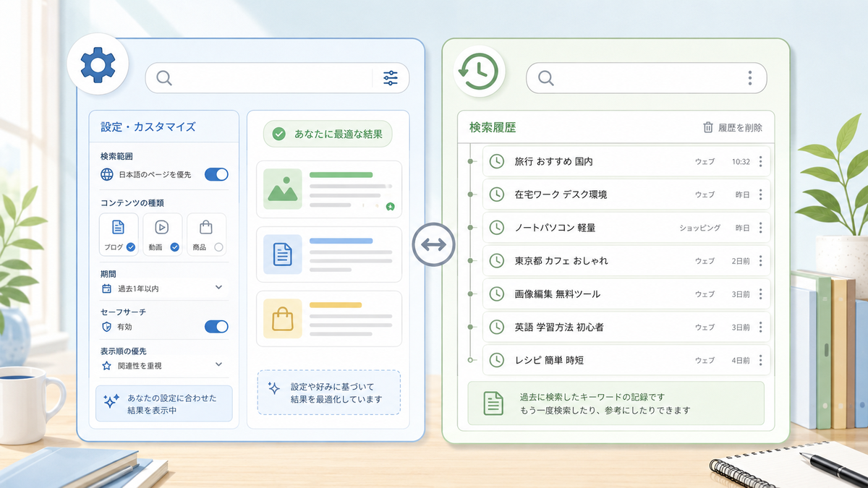The height and width of the screenshot is (488, 868).
Task: Click clock icon of 旅行 おすすめ 国内
Action: [496, 161]
